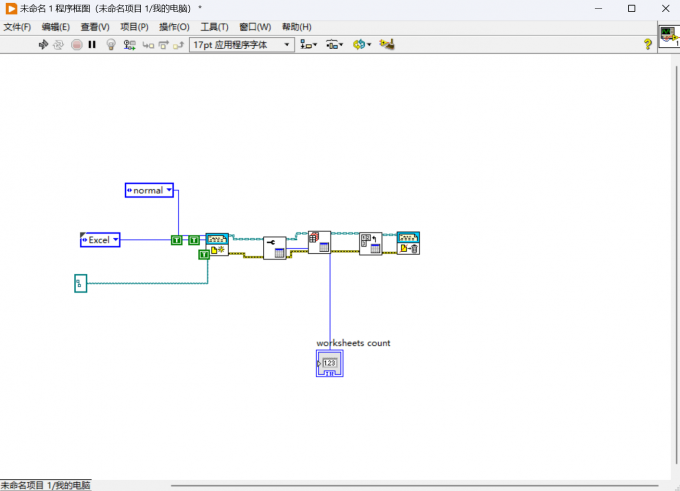The height and width of the screenshot is (491, 680).
Task: Open the 项目(P) menu
Action: 134,27
